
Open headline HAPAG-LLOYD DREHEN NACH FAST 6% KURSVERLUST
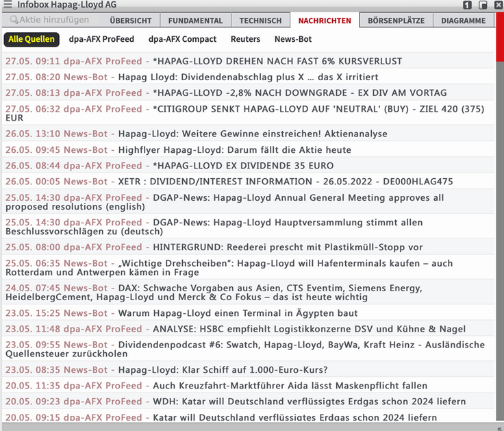(x=248, y=61)
